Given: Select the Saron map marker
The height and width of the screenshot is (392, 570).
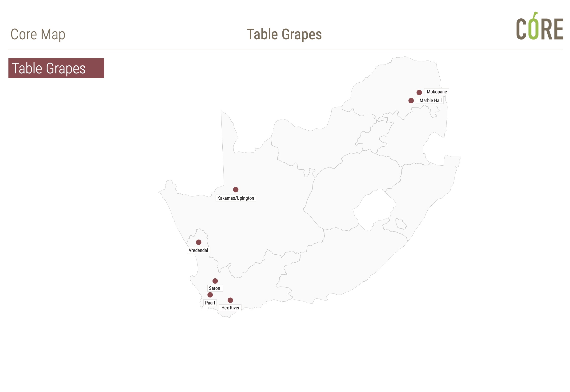Looking at the screenshot, I should 215,281.
